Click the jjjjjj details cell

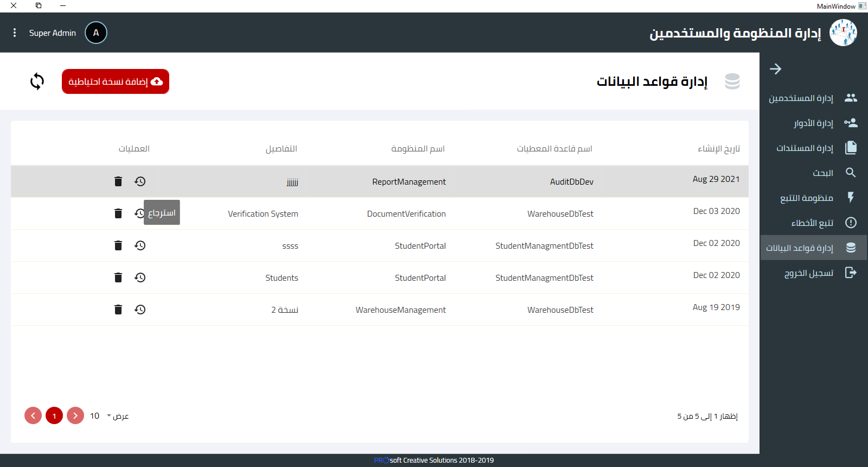pyautogui.click(x=292, y=182)
